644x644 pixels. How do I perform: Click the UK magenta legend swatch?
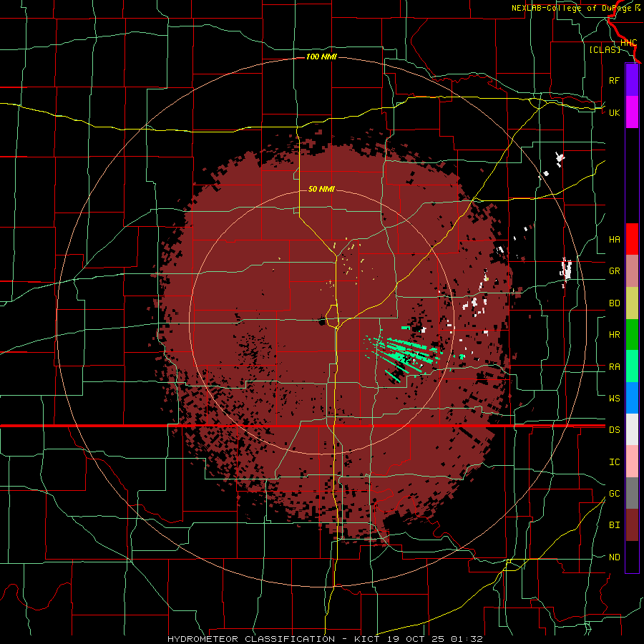coord(632,112)
